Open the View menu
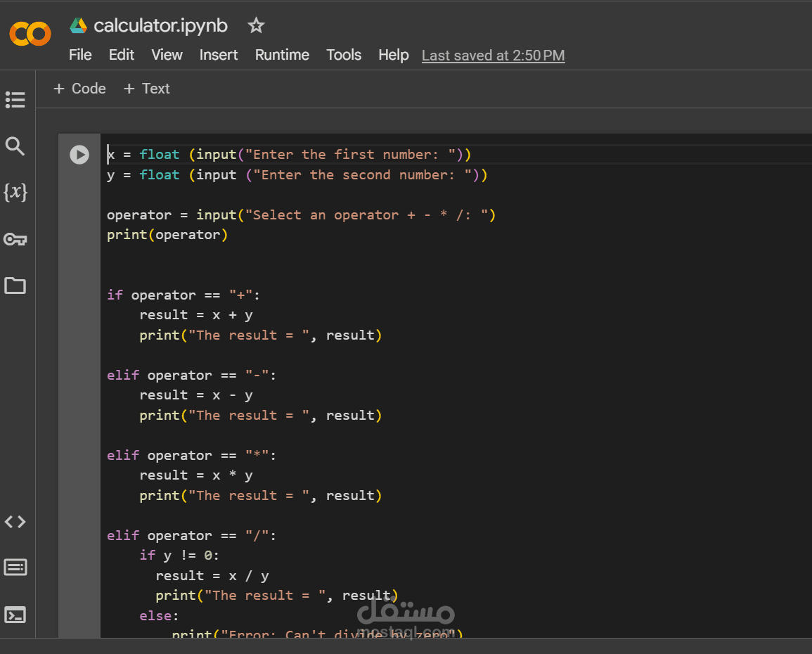 click(x=167, y=55)
